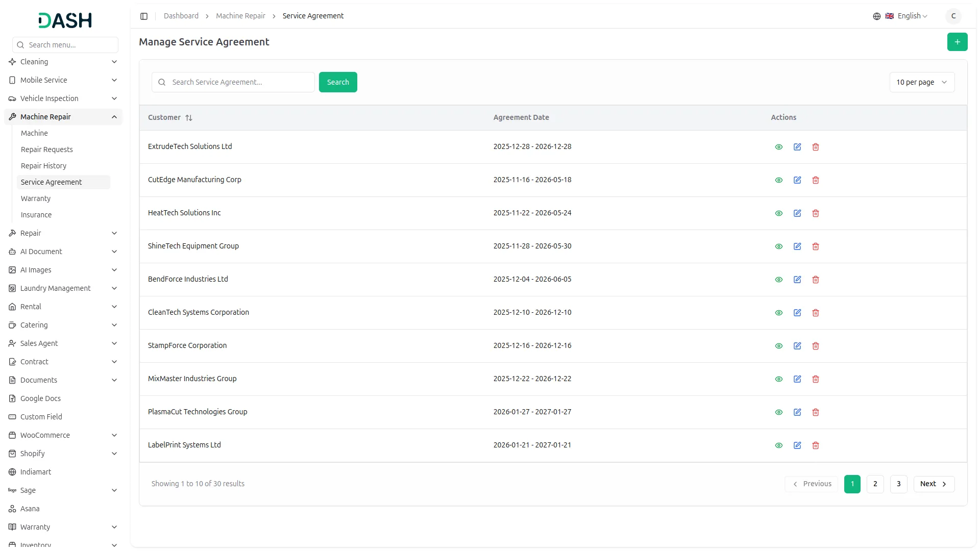Image resolution: width=980 pixels, height=551 pixels.
Task: Open Google Docs in the sidebar
Action: [x=63, y=398]
